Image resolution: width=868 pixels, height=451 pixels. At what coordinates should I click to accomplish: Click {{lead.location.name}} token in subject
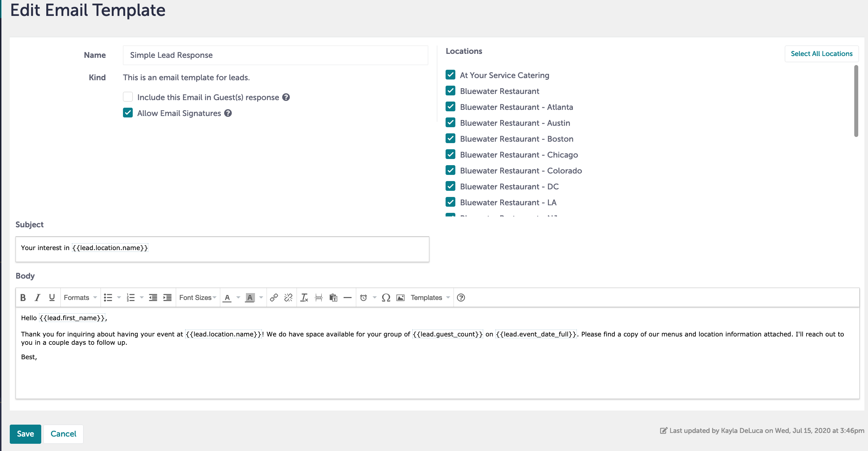coord(110,248)
